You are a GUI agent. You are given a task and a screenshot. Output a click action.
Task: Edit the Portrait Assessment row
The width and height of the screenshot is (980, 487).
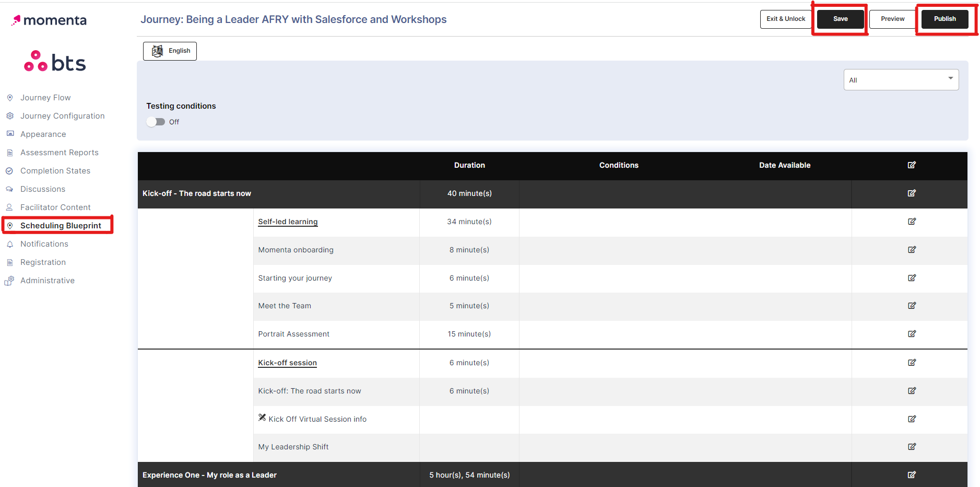[912, 334]
